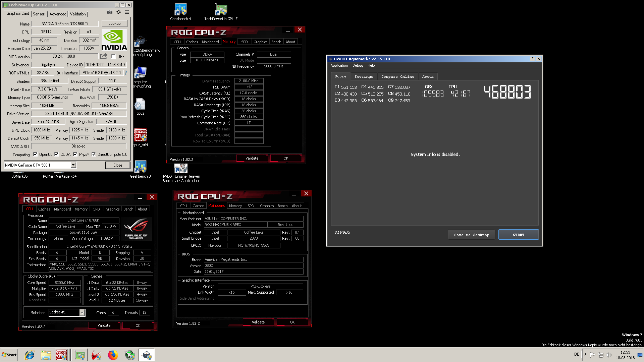Image resolution: width=644 pixels, height=362 pixels.
Task: Click Validate in the Memory CPU-Z window
Action: [x=252, y=158]
